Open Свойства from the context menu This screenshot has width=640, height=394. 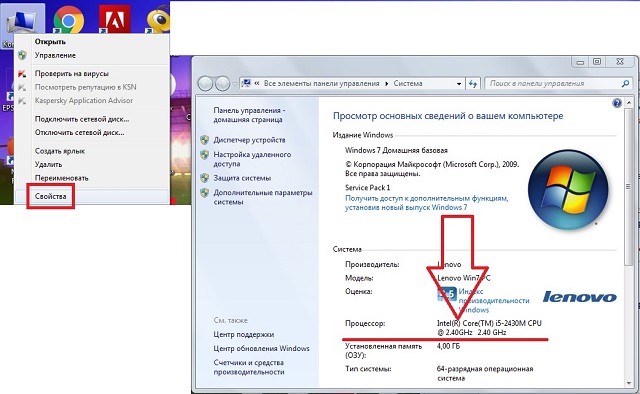[x=51, y=196]
